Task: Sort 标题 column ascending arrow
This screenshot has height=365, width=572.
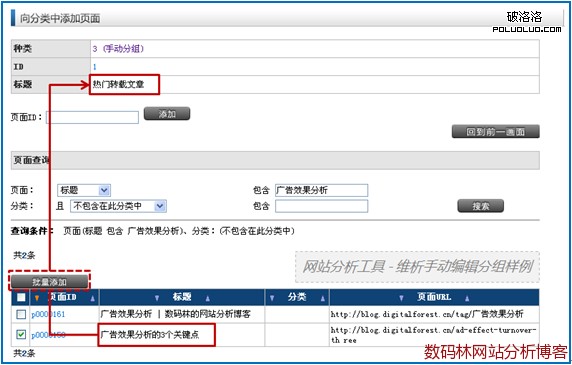Action: (208, 298)
